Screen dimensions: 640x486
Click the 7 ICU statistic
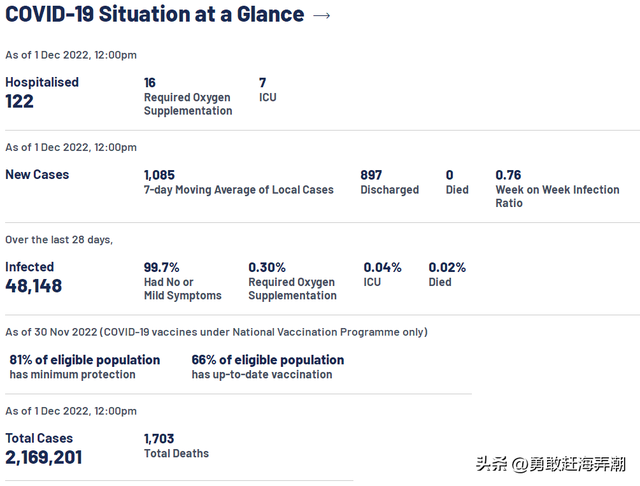pyautogui.click(x=267, y=90)
